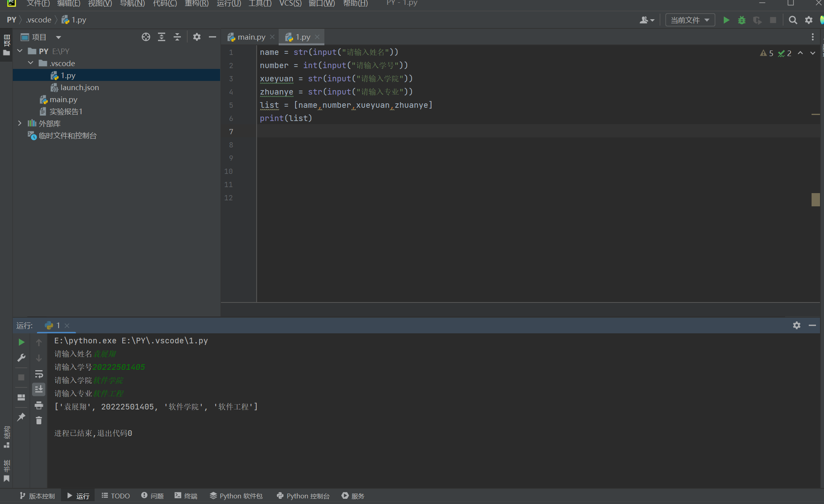Run the current file with green play button
The height and width of the screenshot is (504, 824).
tap(726, 20)
